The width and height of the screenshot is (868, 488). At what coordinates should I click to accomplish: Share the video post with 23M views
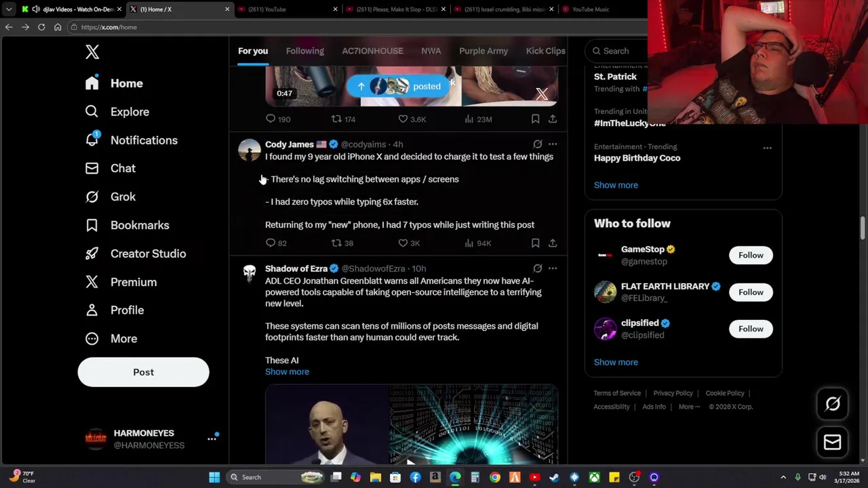(553, 119)
